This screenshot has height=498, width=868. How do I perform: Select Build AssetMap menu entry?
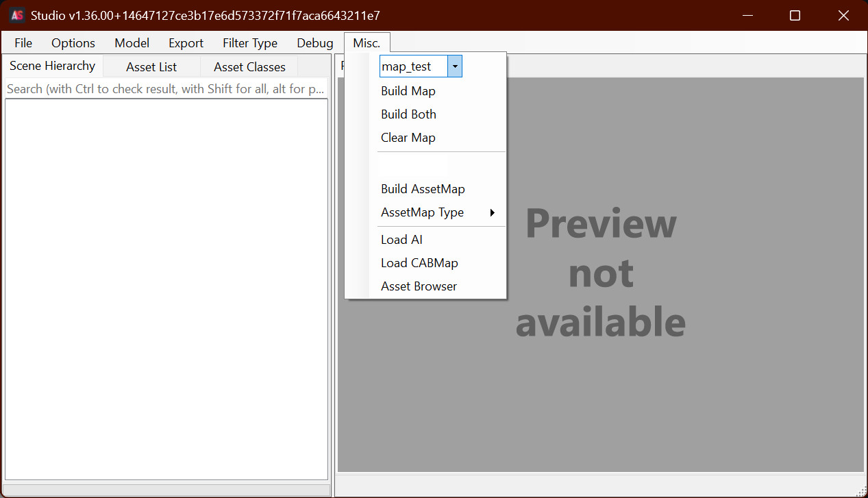425,189
